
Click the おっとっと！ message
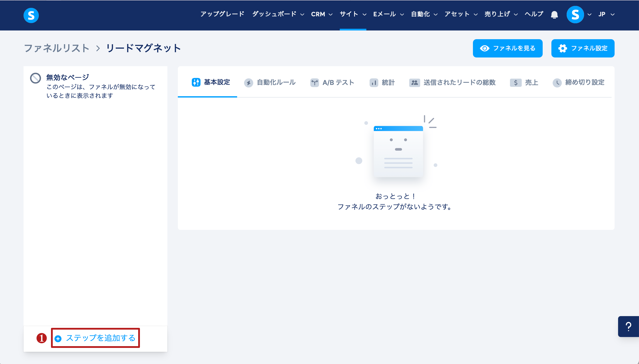pyautogui.click(x=396, y=196)
